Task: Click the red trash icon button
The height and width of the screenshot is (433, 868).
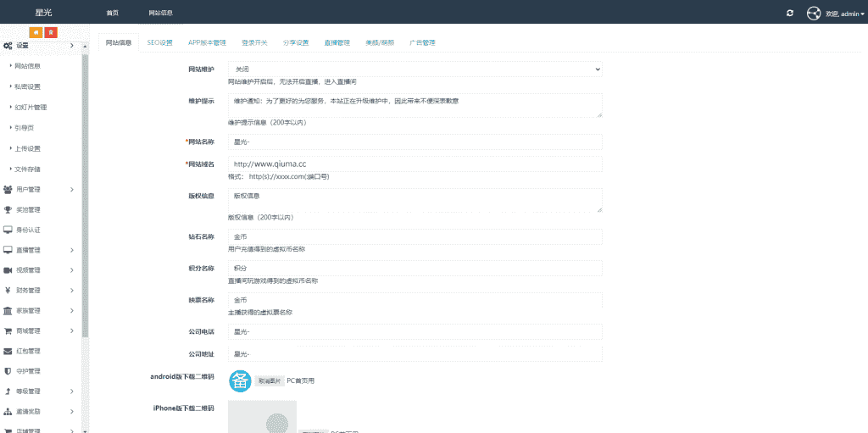Action: click(x=51, y=32)
